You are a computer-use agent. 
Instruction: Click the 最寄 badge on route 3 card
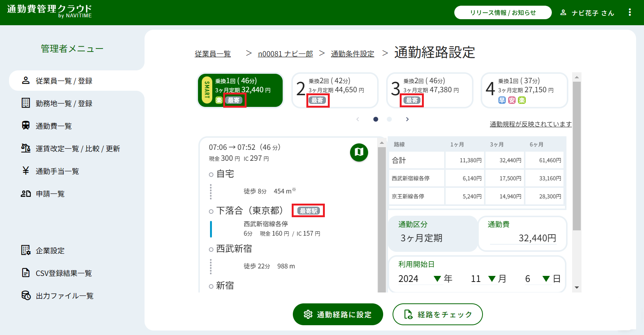412,100
